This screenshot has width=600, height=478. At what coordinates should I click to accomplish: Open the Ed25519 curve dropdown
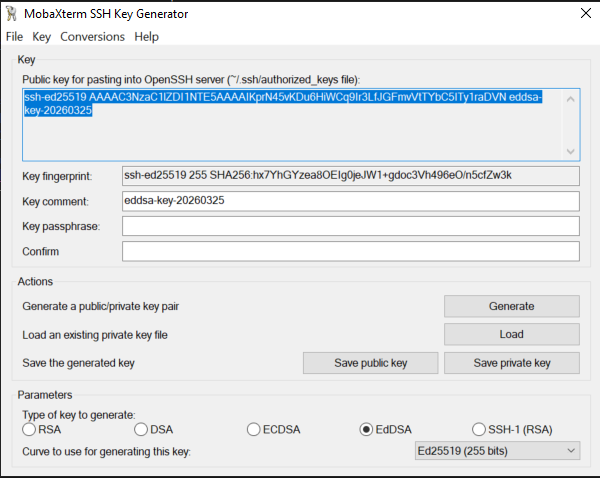point(497,451)
